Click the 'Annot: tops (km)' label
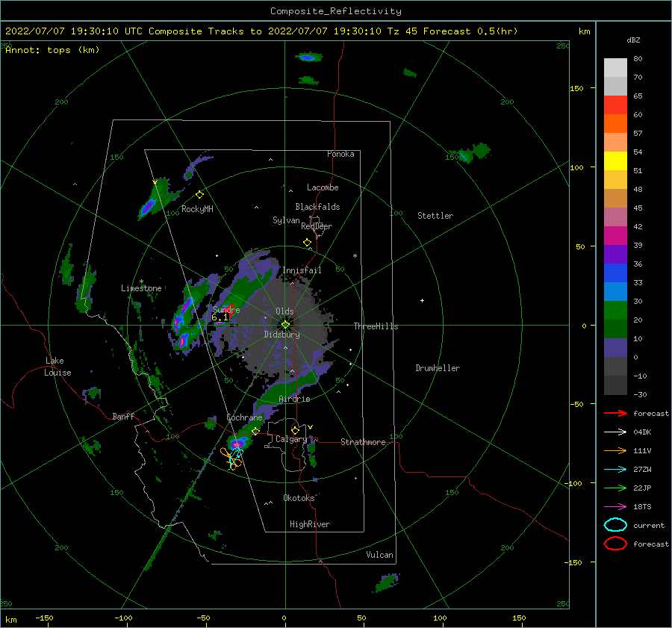 coord(52,50)
